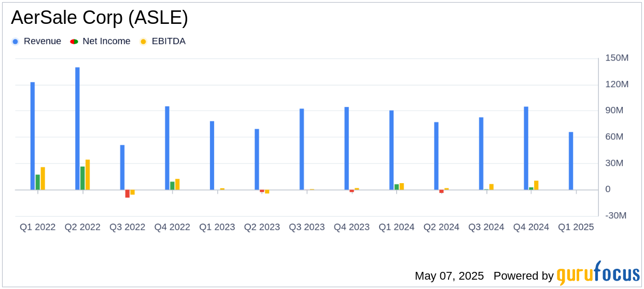Click the Q4 2023 axis label
Image resolution: width=644 pixels, height=289 pixels.
(352, 227)
